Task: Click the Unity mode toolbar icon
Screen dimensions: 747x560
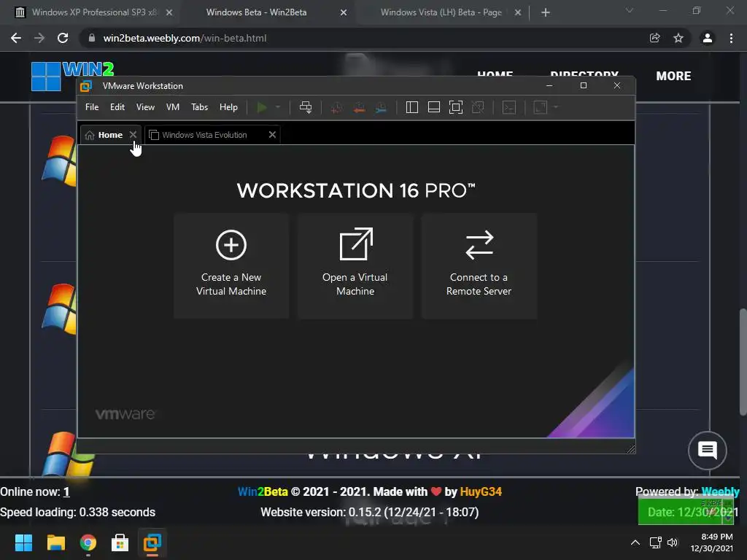Action: coord(478,107)
